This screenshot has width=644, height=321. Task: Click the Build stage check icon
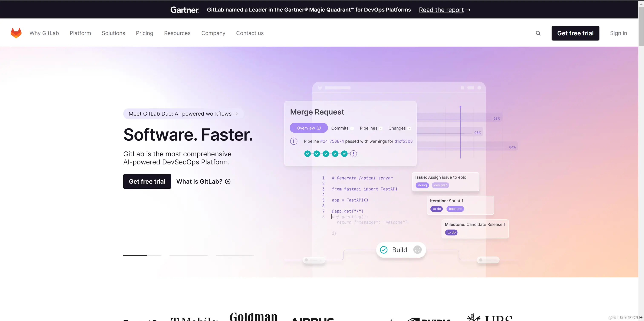tap(384, 250)
